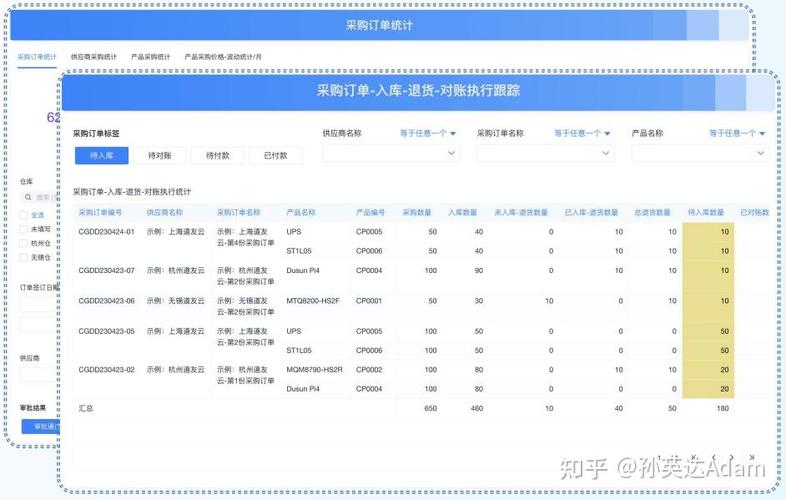Screen dimensions: 786x500
Task: Click product code CP0002
Action: coord(369,370)
